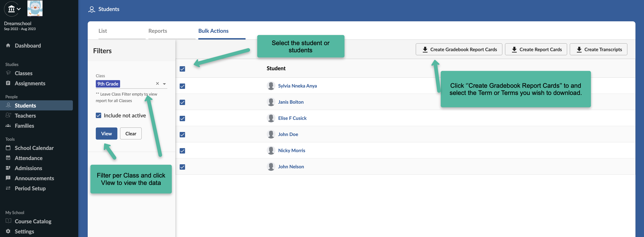Open John Doe's student link
644x237 pixels.
(288, 134)
